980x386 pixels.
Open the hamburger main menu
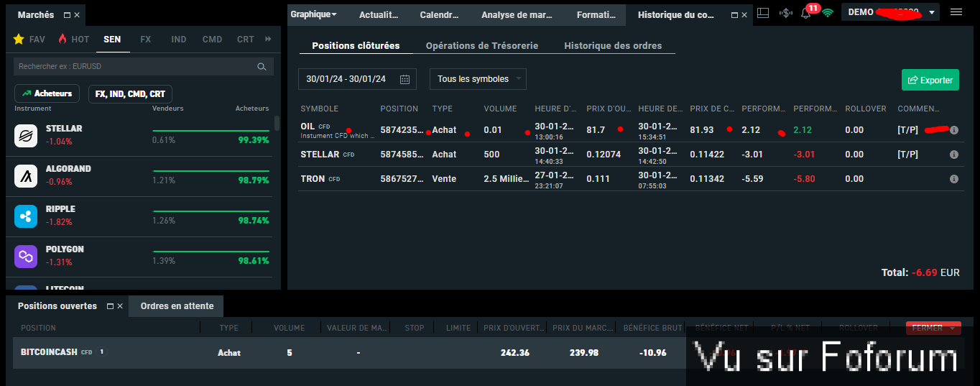(x=956, y=12)
